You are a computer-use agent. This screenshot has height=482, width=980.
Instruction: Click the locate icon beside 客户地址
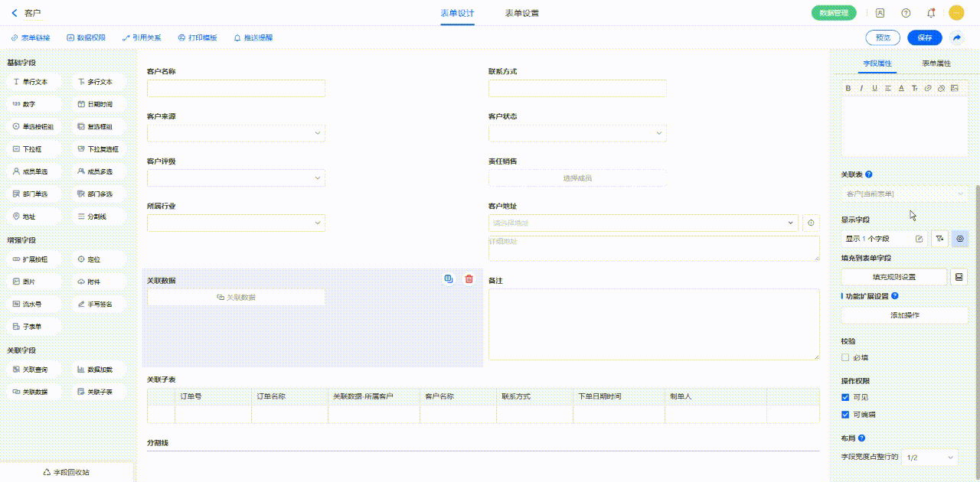tap(812, 223)
